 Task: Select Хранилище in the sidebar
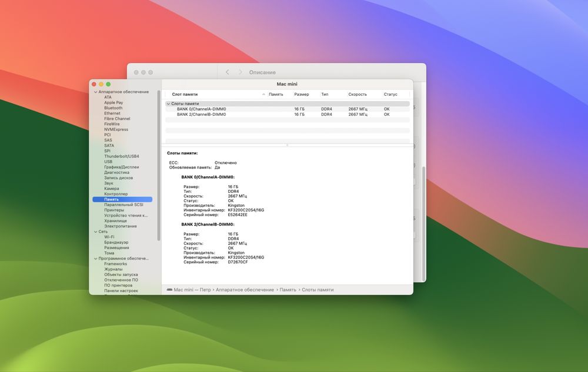[x=115, y=221]
